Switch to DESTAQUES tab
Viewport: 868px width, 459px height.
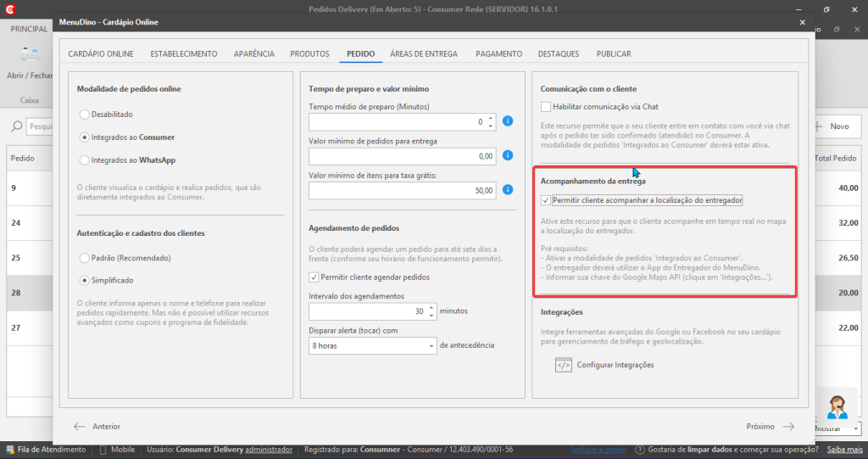(559, 53)
